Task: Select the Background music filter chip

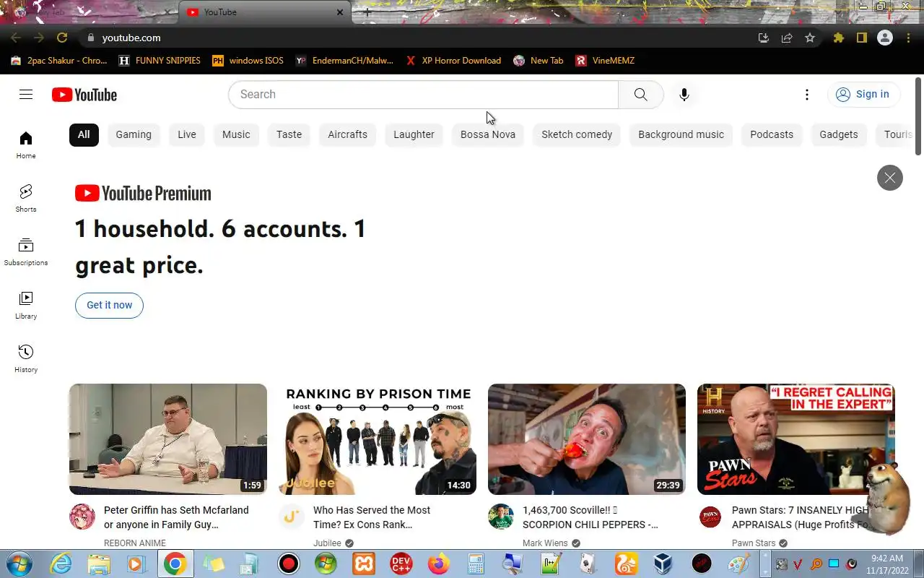Action: (x=681, y=134)
